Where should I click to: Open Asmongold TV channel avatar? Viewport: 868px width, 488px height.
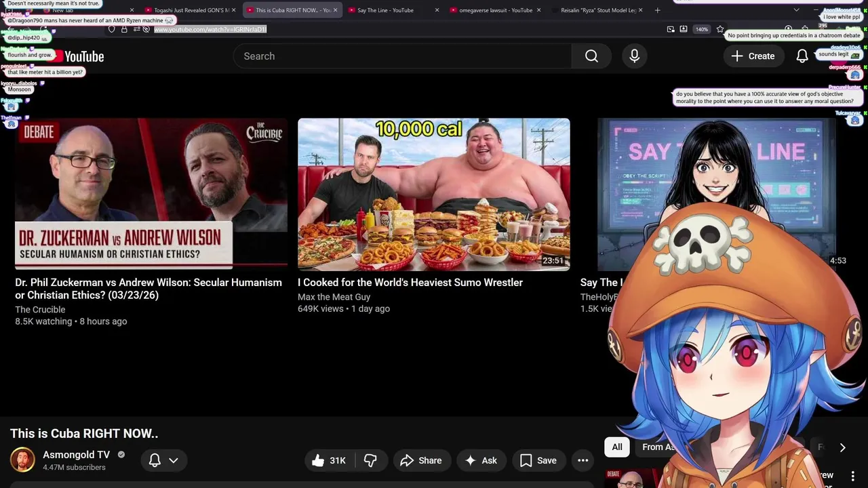(22, 460)
